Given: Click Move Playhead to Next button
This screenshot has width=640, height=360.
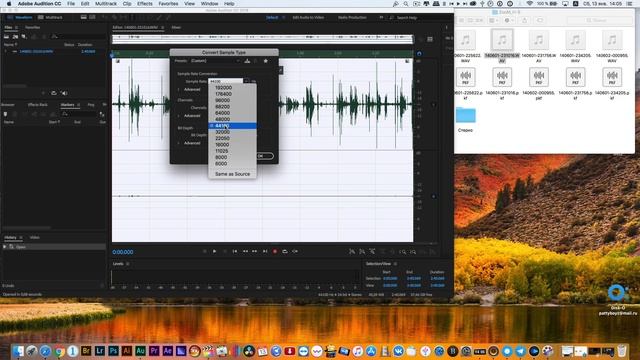Looking at the screenshot, I should (265, 251).
